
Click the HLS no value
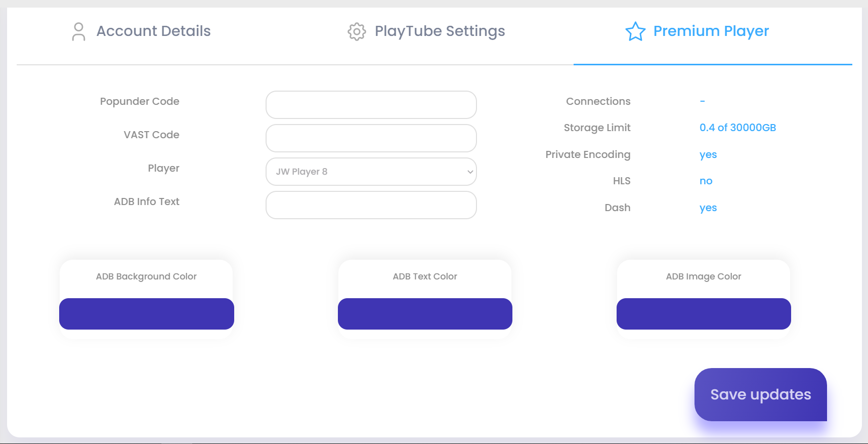coord(706,181)
